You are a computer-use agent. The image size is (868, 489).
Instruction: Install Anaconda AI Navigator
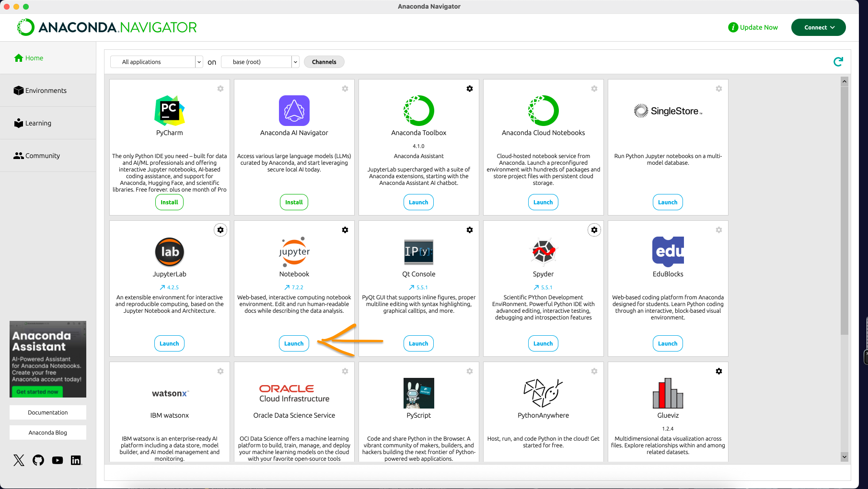(294, 202)
